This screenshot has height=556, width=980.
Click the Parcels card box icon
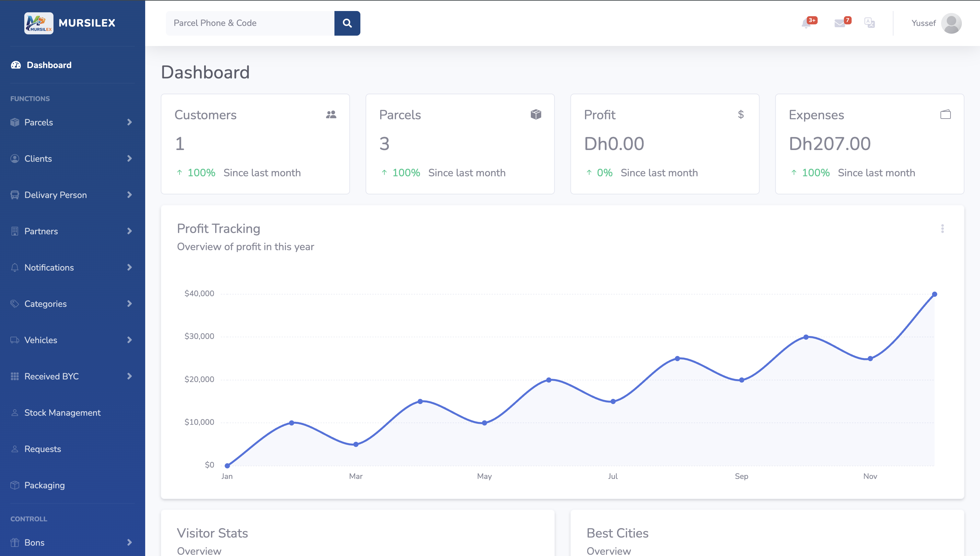536,114
